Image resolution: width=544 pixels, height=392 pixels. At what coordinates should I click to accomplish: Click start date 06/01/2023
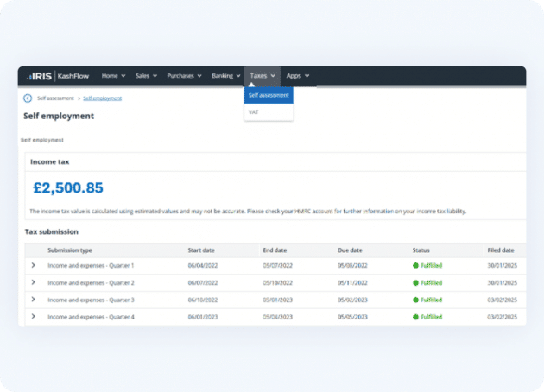[203, 317]
